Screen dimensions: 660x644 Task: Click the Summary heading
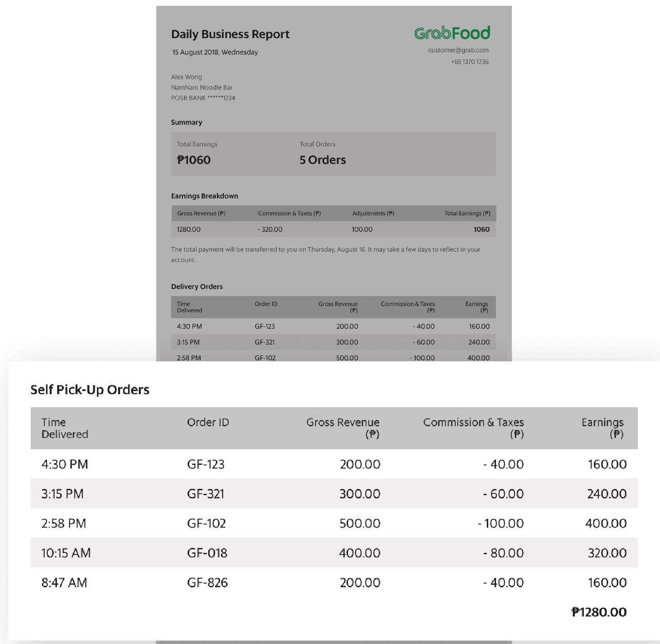pos(186,122)
